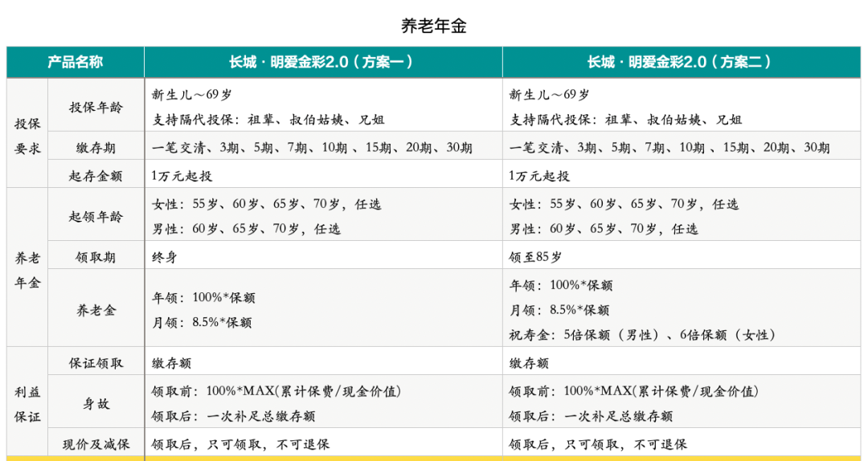
Task: Select 领取后:一次补足总缴存额 under 方案二
Action: pos(591,415)
